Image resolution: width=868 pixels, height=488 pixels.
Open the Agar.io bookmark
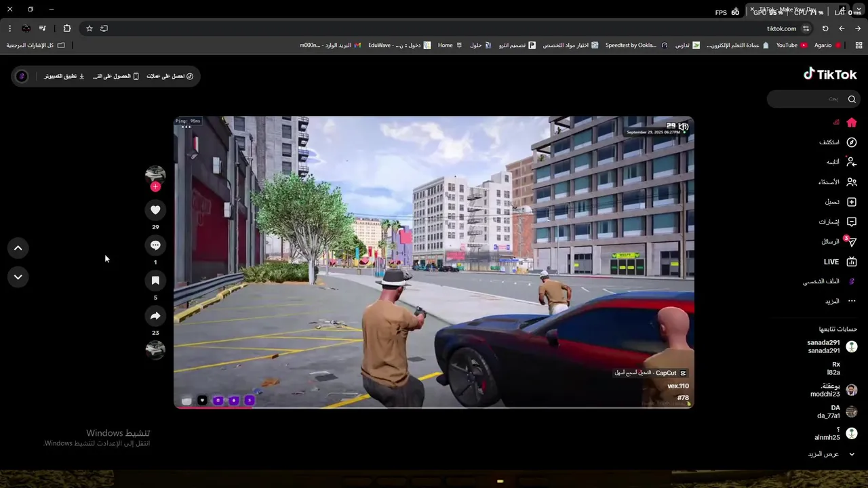click(x=827, y=45)
